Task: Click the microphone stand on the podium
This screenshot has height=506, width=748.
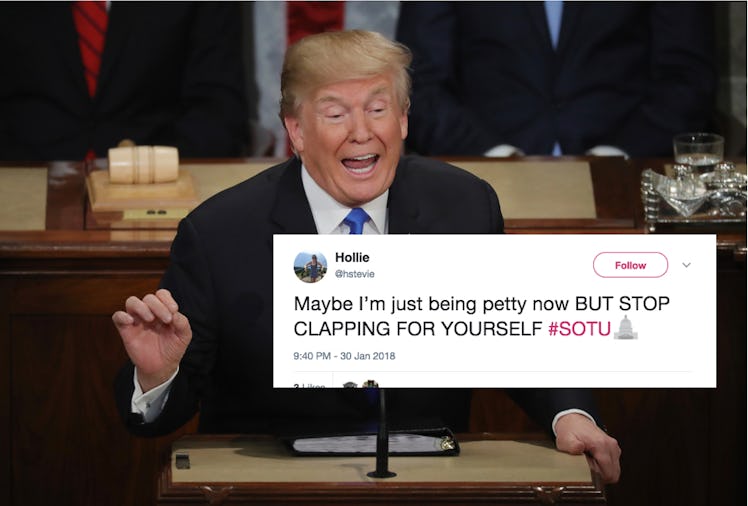Action: tap(381, 433)
